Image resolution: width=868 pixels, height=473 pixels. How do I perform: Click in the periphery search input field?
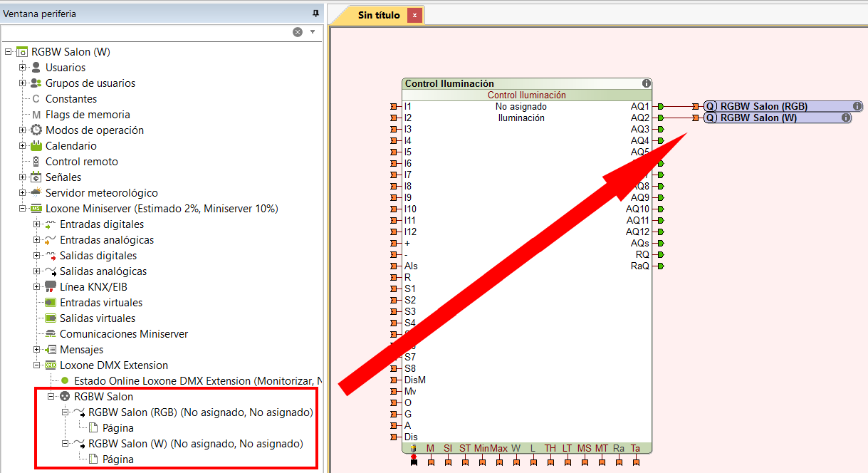click(142, 32)
